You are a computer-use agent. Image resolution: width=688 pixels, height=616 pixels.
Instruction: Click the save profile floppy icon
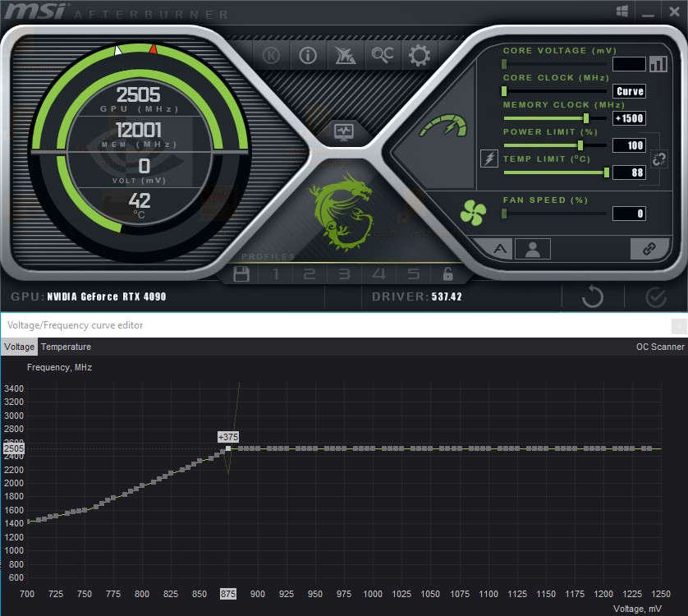click(241, 274)
